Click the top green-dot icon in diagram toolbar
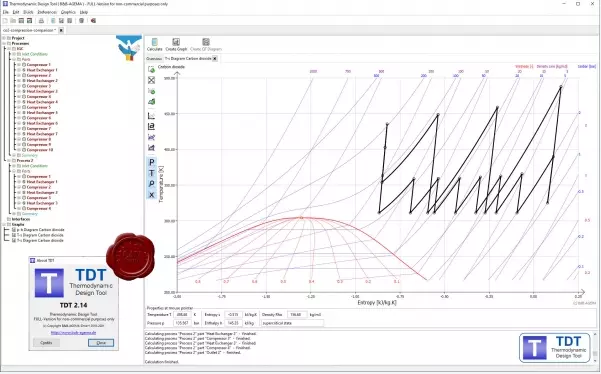 point(151,69)
